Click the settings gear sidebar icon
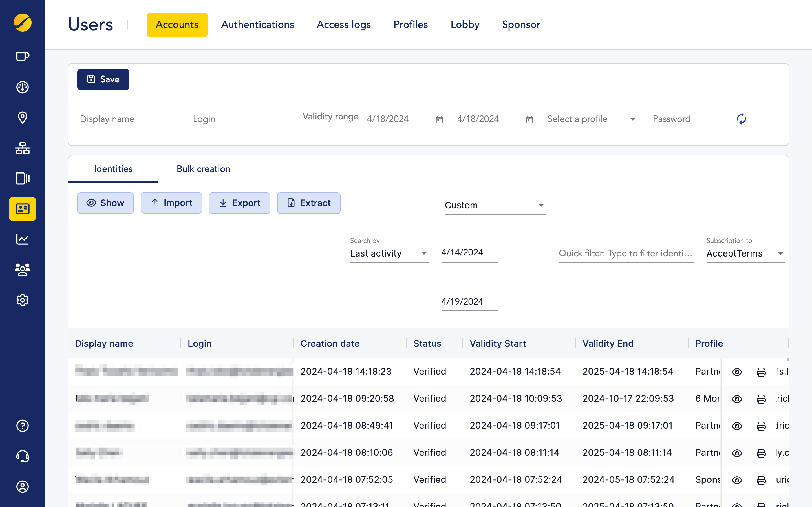 23,300
